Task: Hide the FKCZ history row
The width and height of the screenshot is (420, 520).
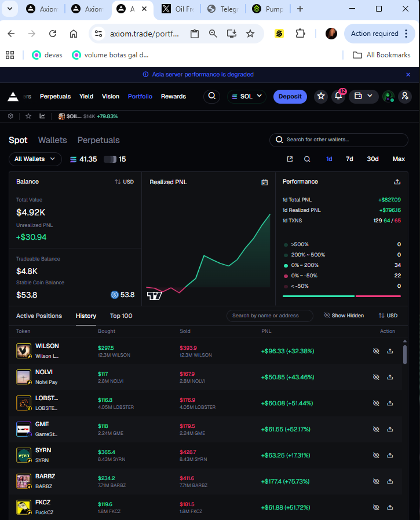Action: [376, 507]
